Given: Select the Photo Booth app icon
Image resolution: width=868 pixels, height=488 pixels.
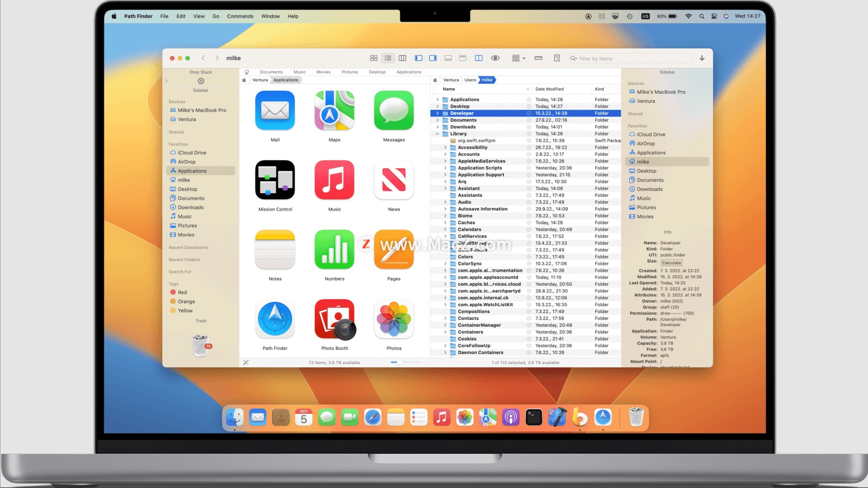Looking at the screenshot, I should point(335,319).
